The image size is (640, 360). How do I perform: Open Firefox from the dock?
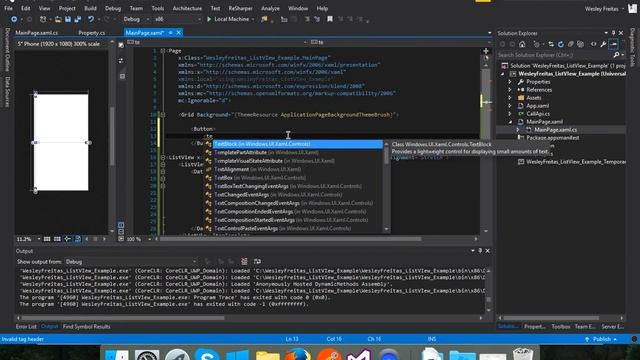pos(298,354)
